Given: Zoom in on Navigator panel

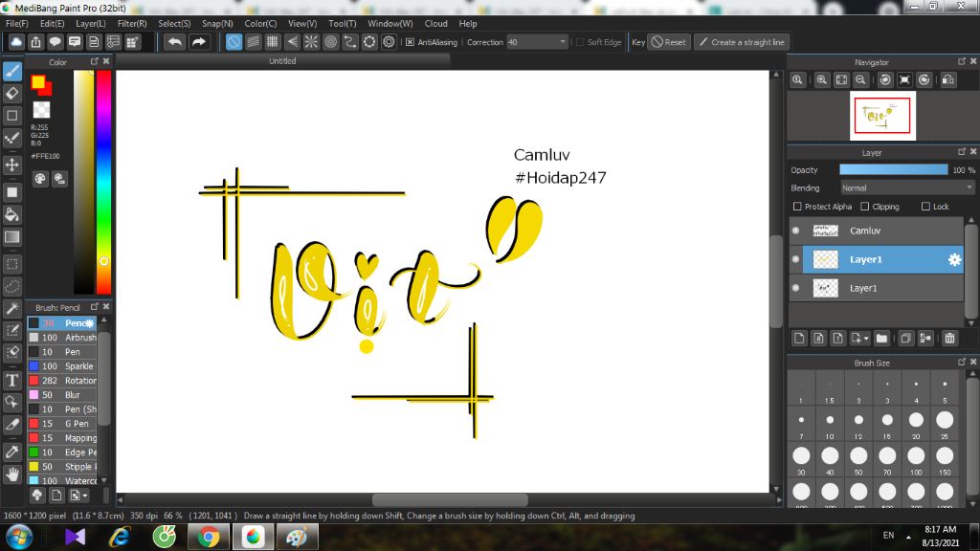Looking at the screenshot, I should click(x=822, y=80).
